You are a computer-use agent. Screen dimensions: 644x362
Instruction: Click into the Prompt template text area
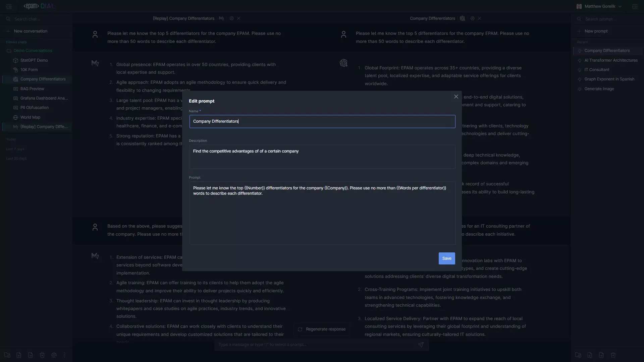[x=322, y=213]
